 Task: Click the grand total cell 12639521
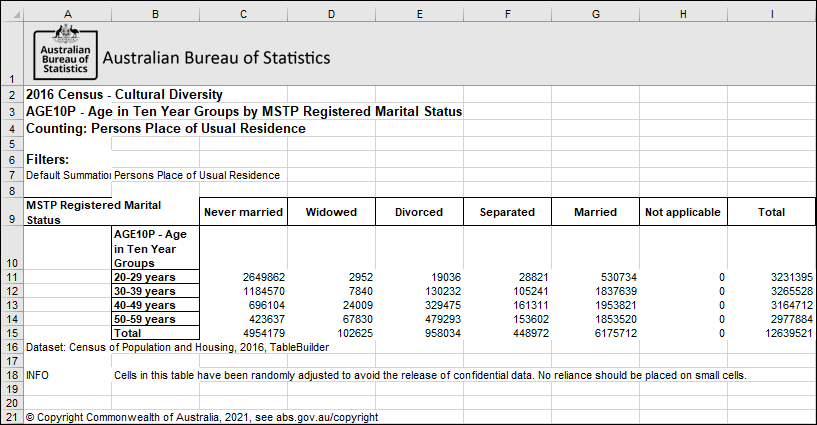pos(772,333)
